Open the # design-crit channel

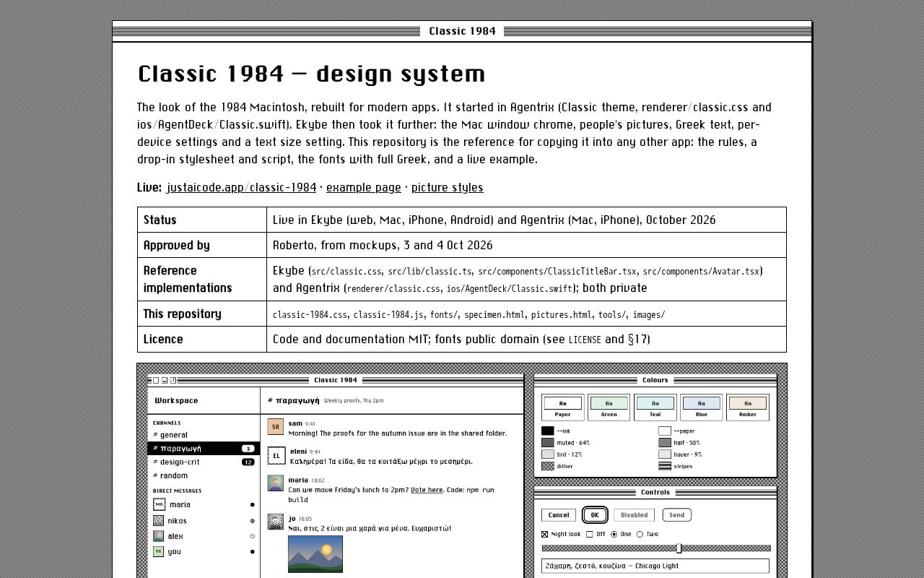point(204,462)
